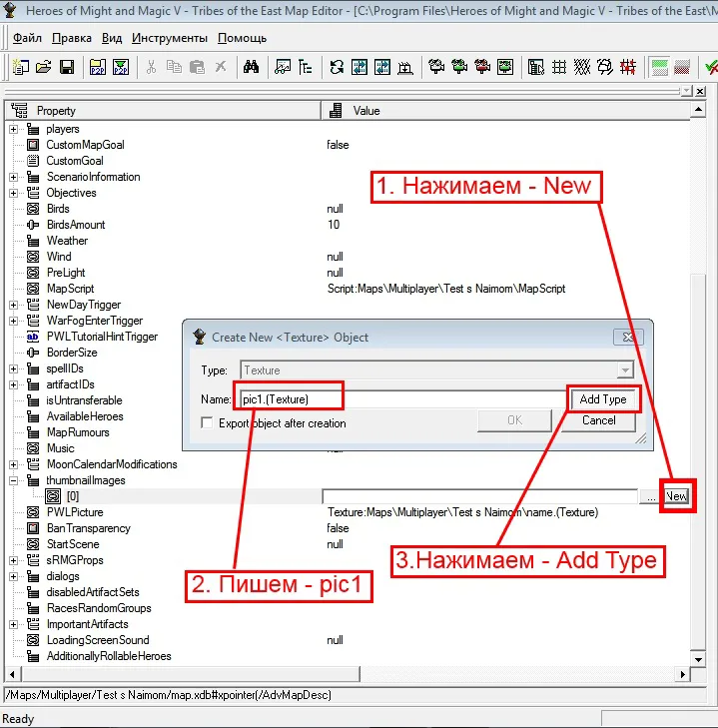Click the Name input field in dialog
Image resolution: width=718 pixels, height=728 pixels.
402,399
